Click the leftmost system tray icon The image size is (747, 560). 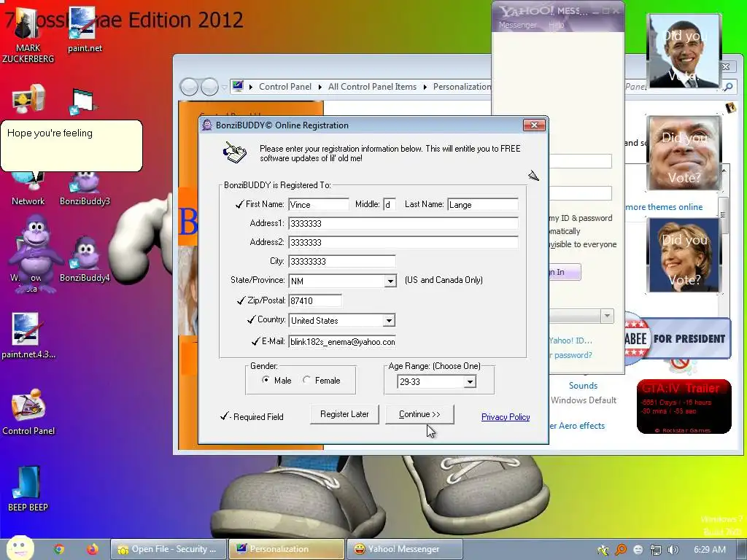point(603,550)
